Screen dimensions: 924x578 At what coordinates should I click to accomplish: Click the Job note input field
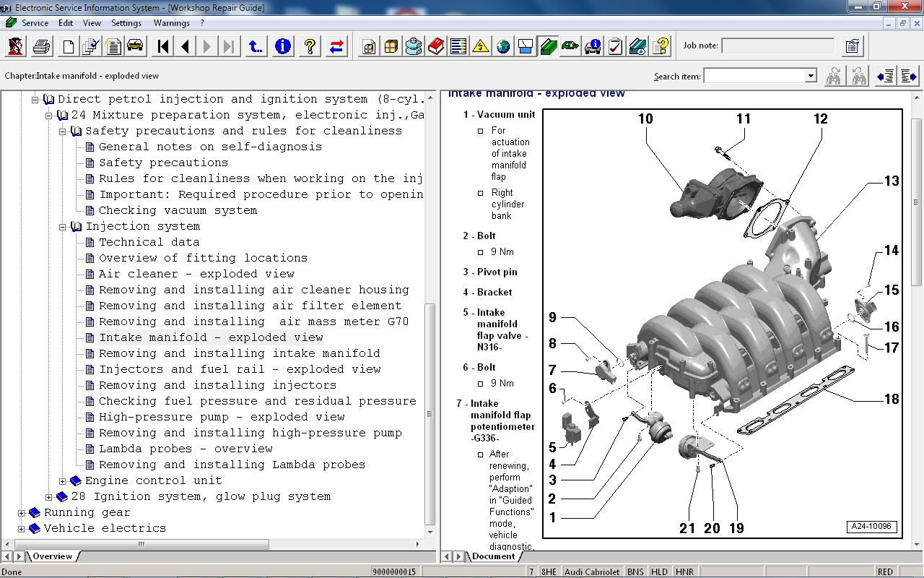click(x=777, y=46)
